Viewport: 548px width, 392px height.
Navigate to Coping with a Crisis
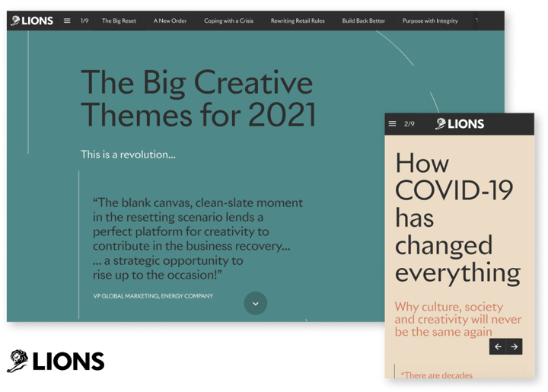228,21
